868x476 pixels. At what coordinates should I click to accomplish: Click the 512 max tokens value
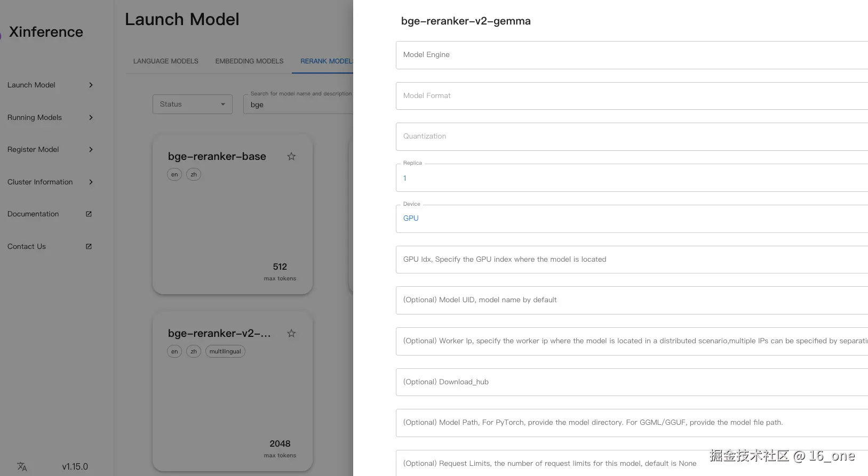point(280,267)
